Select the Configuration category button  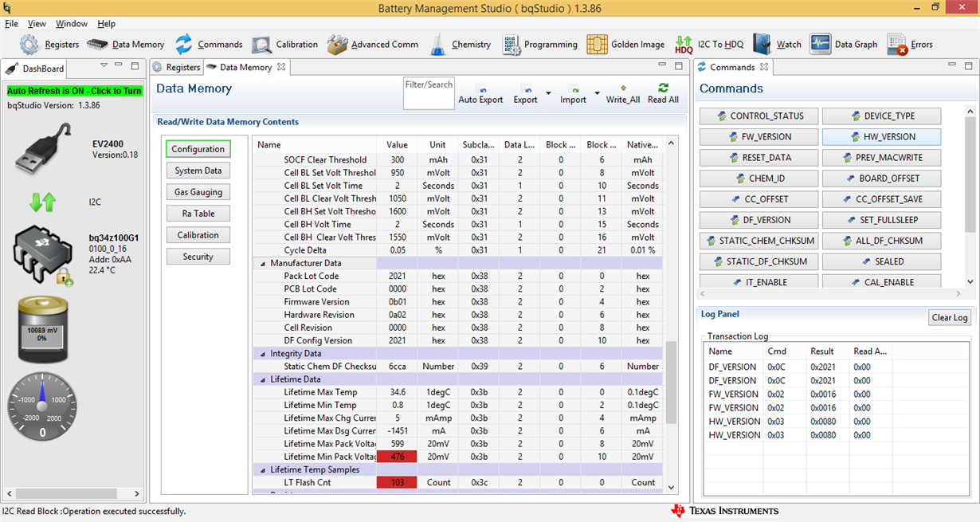[x=198, y=149]
